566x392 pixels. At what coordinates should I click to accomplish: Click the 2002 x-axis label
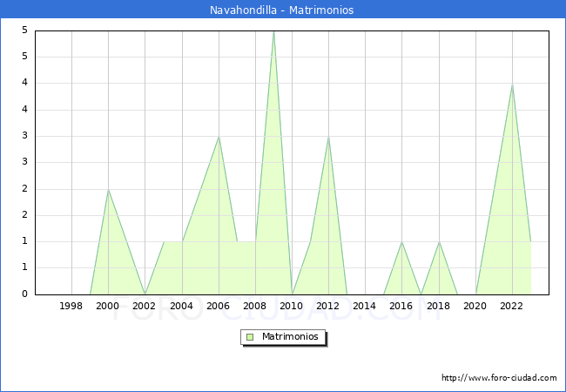tap(144, 306)
